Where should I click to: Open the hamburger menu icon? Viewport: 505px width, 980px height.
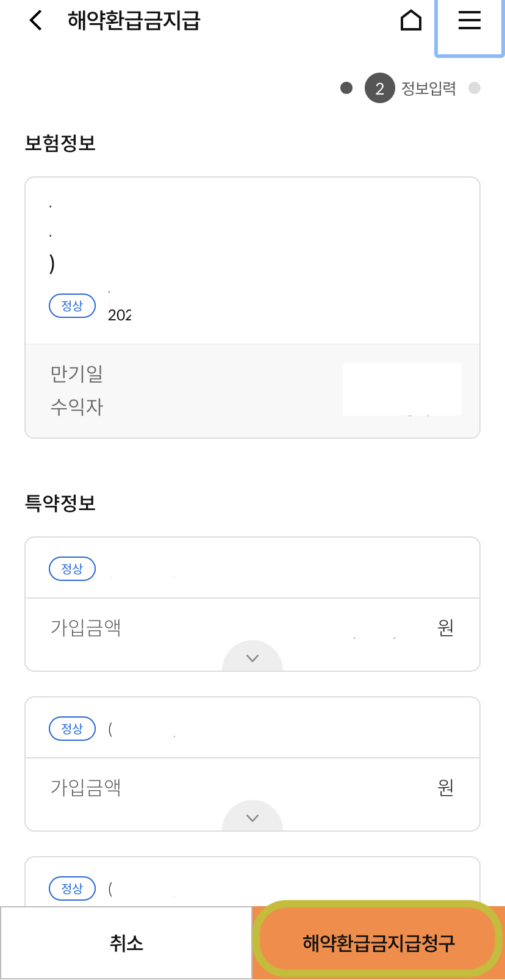point(470,20)
